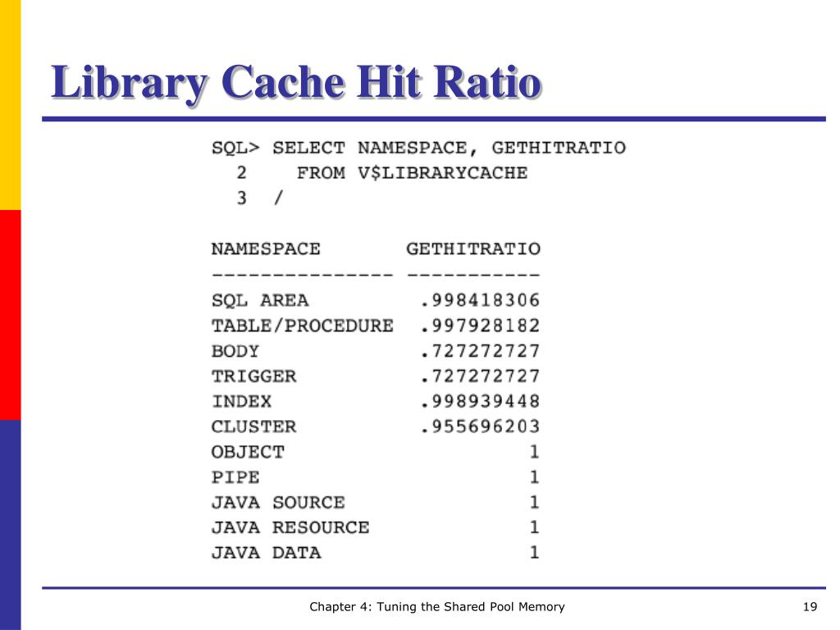Select the 'OBJECT' namespace entry
The image size is (840, 630).
pyautogui.click(x=248, y=453)
